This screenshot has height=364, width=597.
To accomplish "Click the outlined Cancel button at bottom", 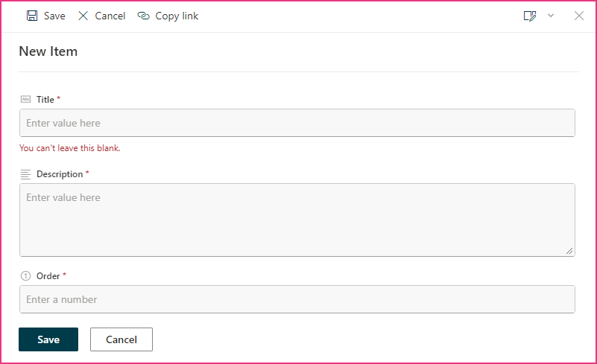I will tap(121, 339).
